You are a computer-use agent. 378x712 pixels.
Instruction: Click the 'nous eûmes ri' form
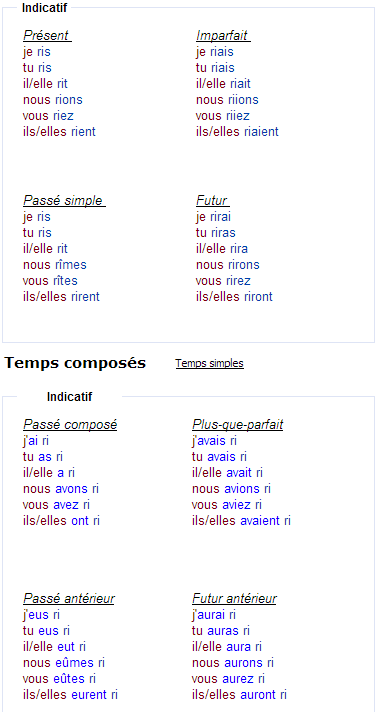tap(64, 663)
